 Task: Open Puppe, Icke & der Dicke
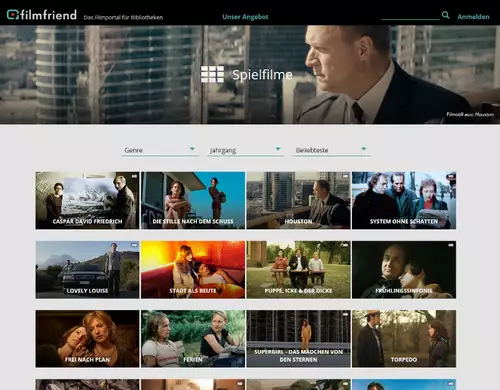click(x=298, y=269)
